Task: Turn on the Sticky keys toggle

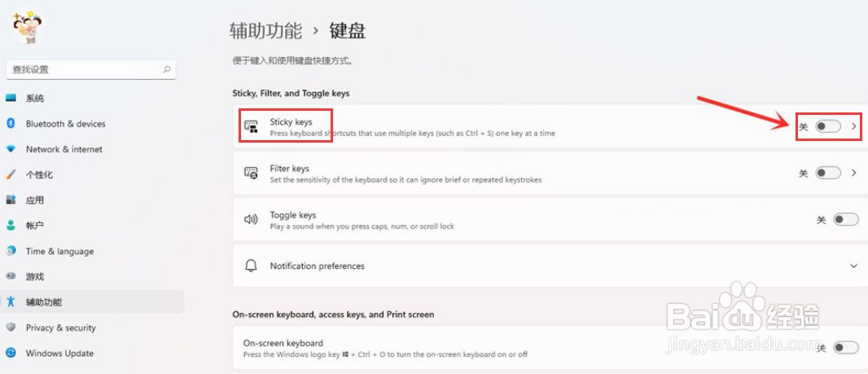Action: pyautogui.click(x=828, y=127)
